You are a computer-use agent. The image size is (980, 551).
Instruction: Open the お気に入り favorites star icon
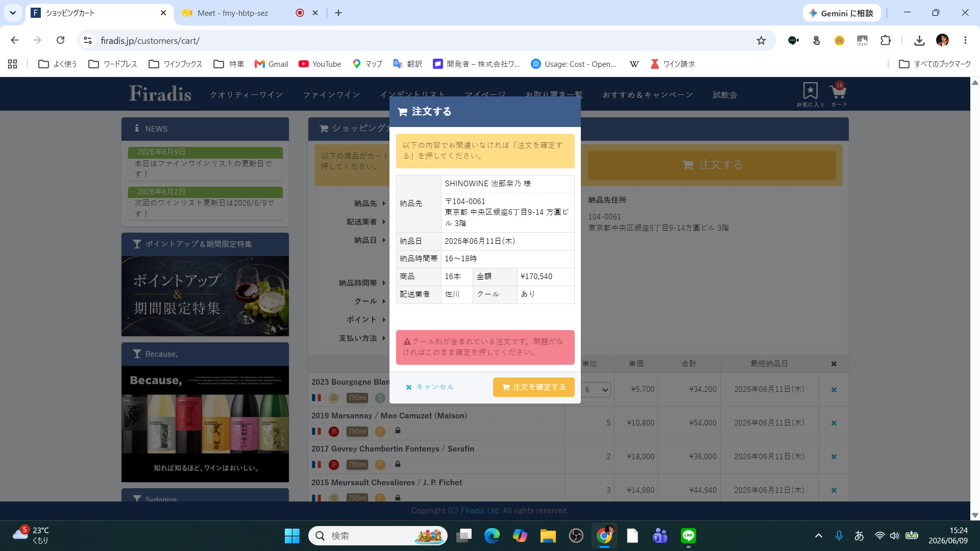pos(810,94)
